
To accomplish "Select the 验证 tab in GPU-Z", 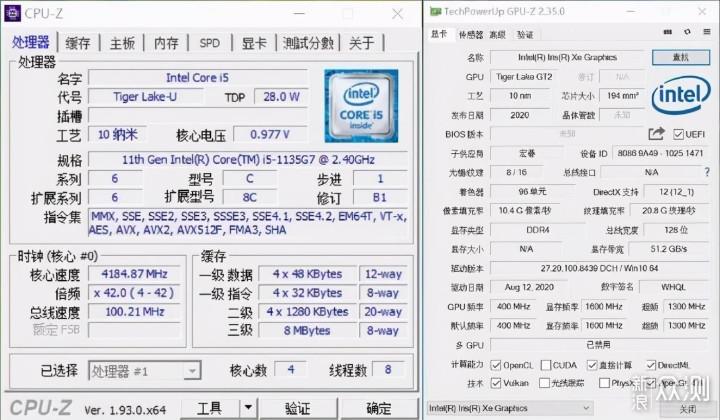I will click(525, 34).
